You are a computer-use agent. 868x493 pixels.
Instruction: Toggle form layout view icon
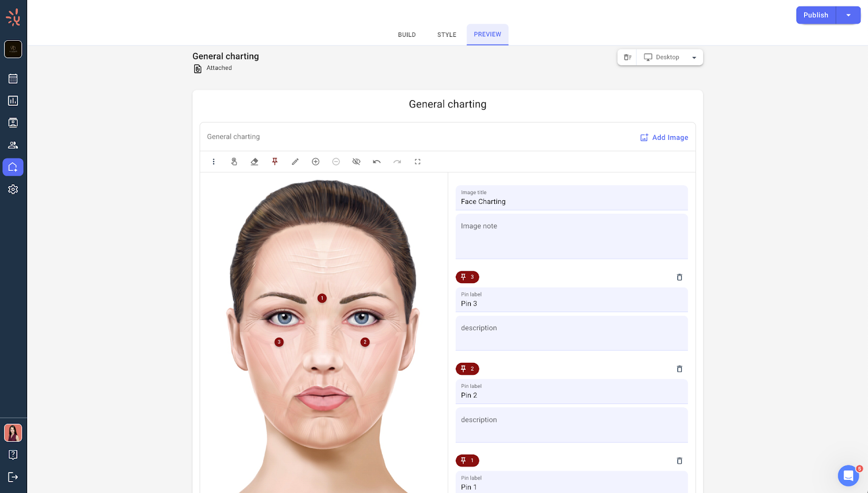[627, 57]
